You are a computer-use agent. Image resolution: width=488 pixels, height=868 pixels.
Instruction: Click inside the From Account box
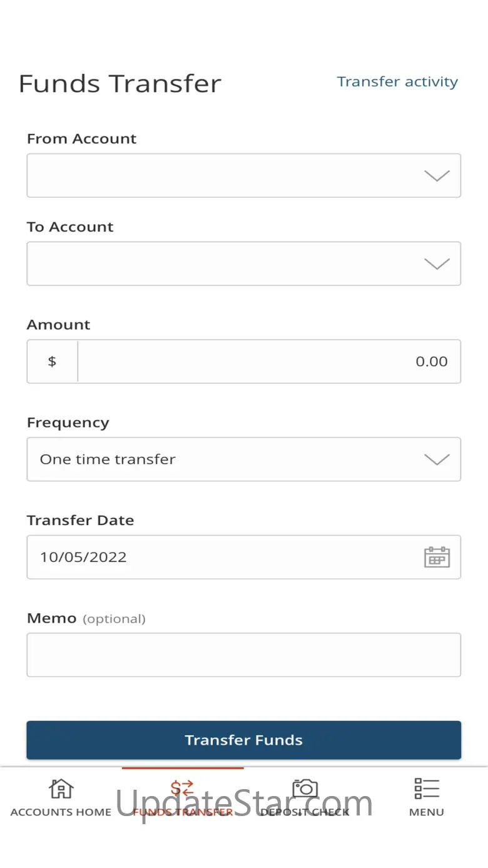coord(243,176)
